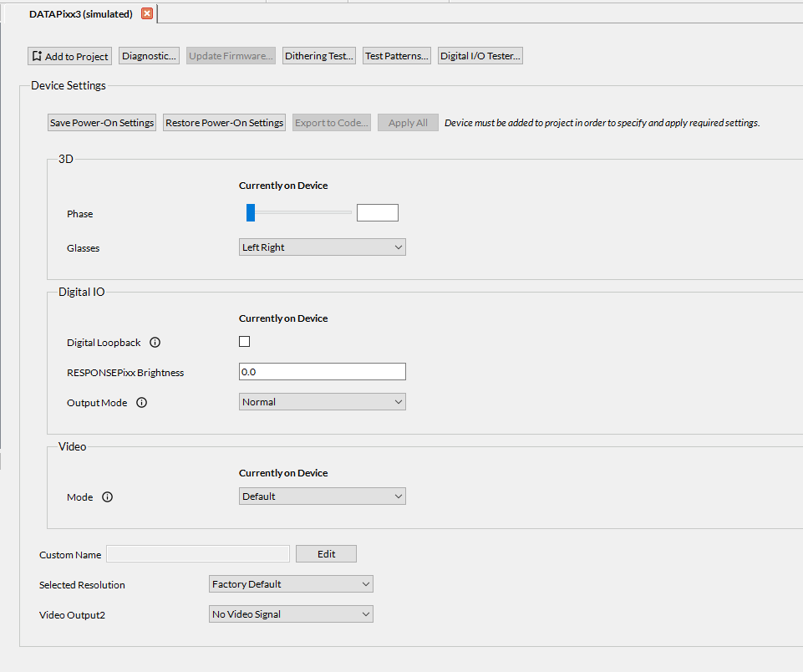Close the DATAPixx3 (simulated) tab
803x672 pixels.
coord(147,14)
